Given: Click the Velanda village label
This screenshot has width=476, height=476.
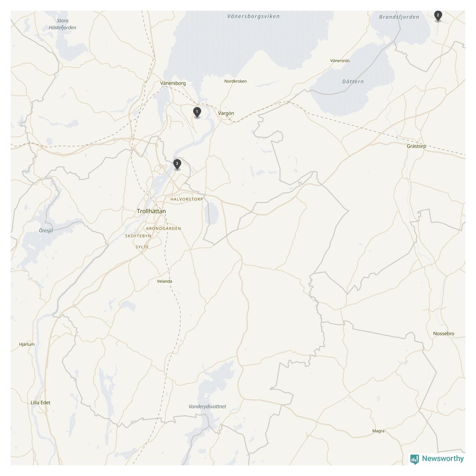Looking at the screenshot, I should 164,281.
